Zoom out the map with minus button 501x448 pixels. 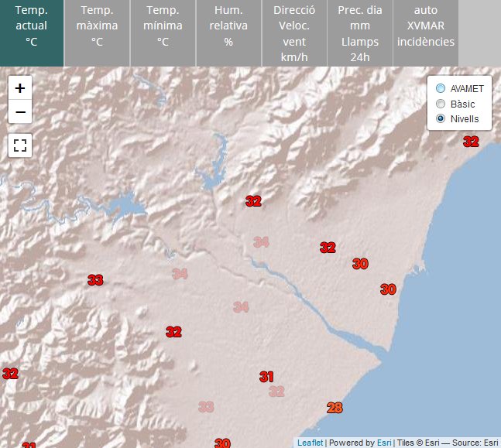pos(20,111)
